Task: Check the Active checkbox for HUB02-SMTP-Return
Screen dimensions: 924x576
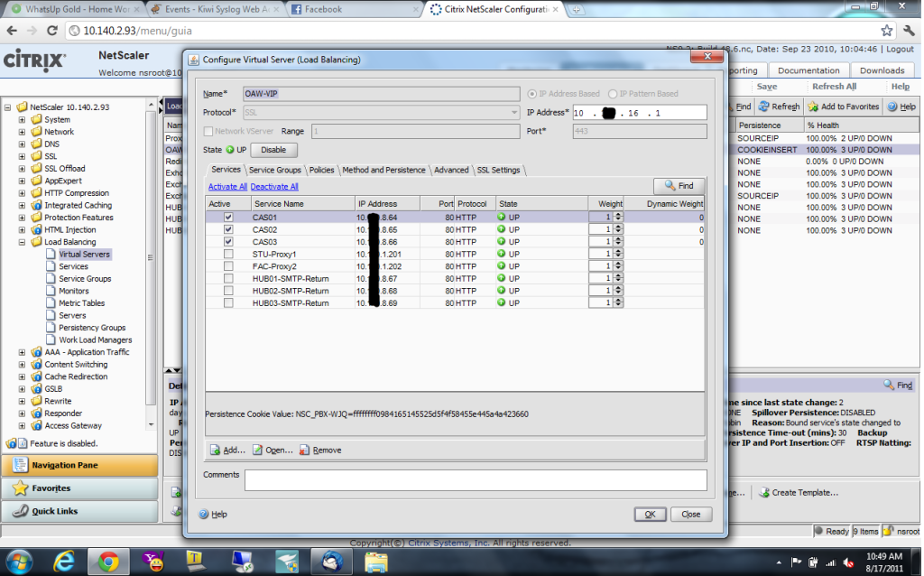Action: 228,291
